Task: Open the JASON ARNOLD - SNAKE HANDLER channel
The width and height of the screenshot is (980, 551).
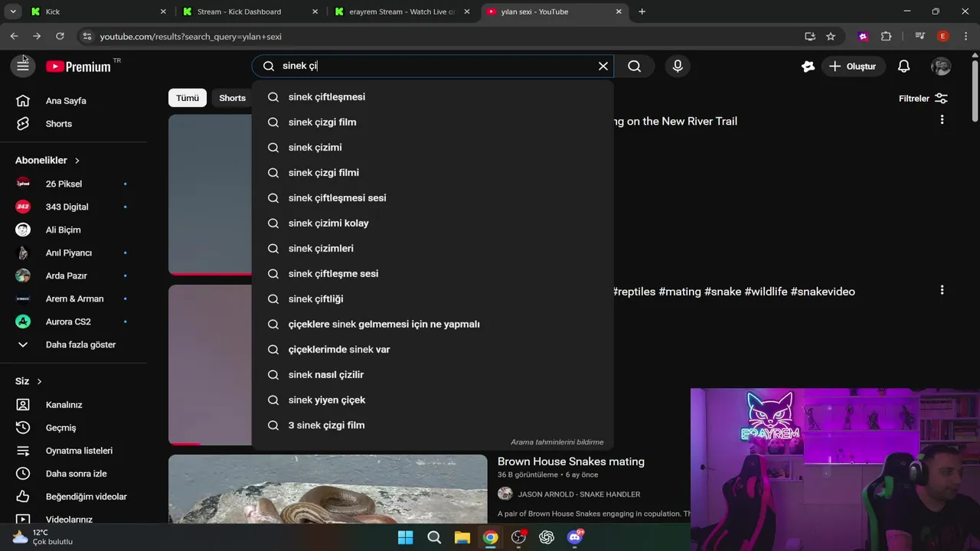Action: click(579, 494)
